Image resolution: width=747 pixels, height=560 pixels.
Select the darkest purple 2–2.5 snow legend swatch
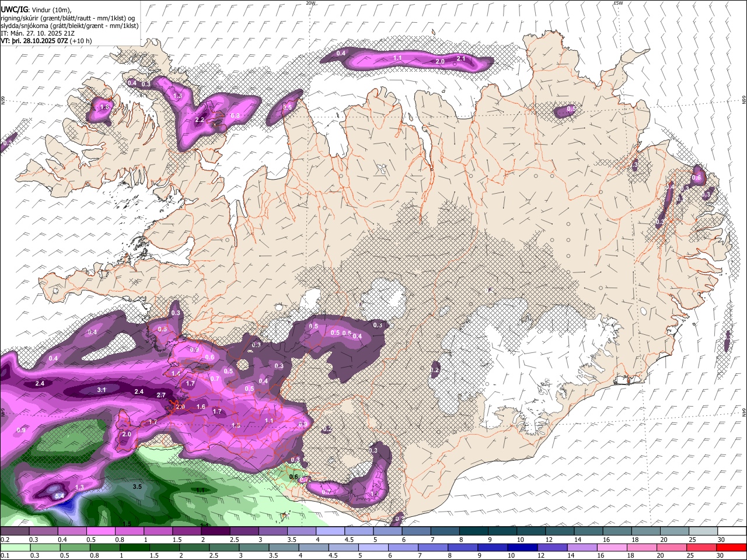[x=215, y=531]
